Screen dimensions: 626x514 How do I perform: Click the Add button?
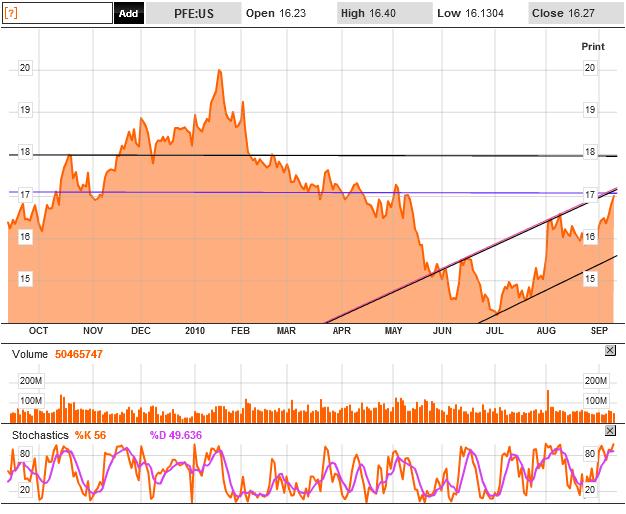click(x=129, y=13)
